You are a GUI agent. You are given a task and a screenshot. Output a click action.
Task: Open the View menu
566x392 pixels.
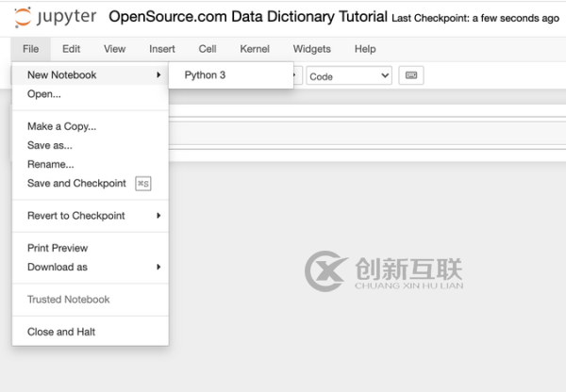[115, 49]
